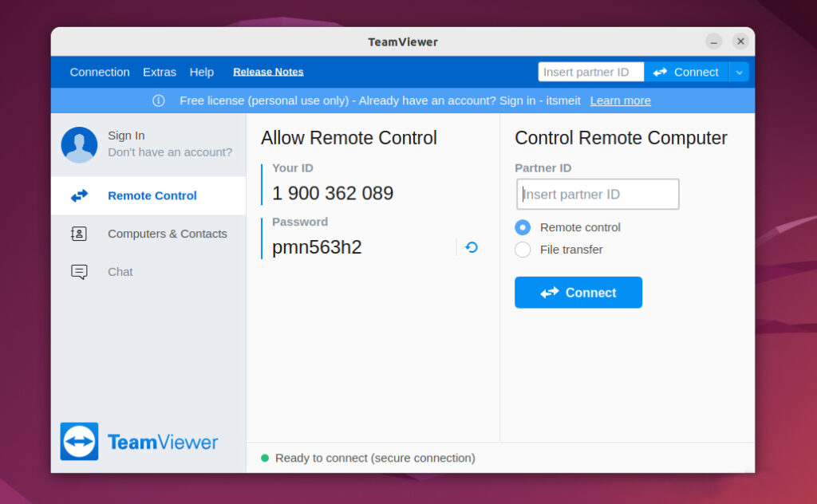Expand the dropdown next to the top Connect button
Screen dimensions: 817x504
pyautogui.click(x=739, y=72)
